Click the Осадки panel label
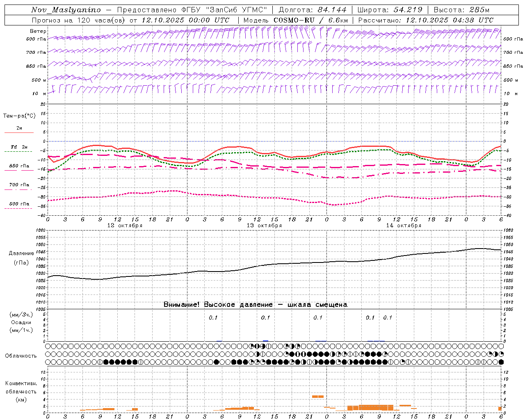 (21, 322)
